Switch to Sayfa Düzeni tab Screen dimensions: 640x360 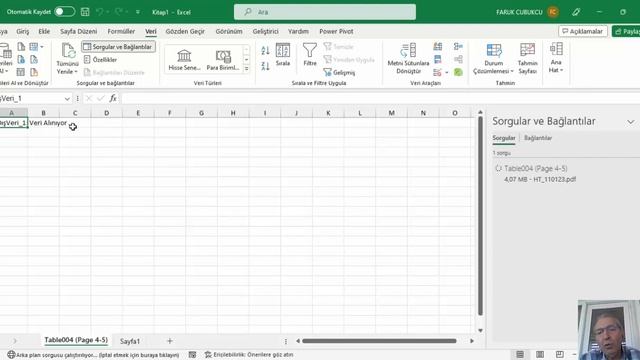pos(79,31)
